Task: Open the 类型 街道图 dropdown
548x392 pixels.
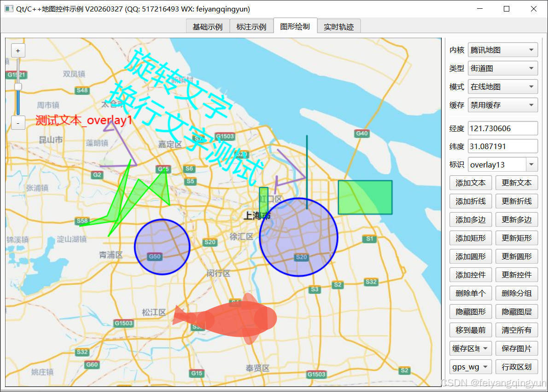Action: click(x=502, y=69)
